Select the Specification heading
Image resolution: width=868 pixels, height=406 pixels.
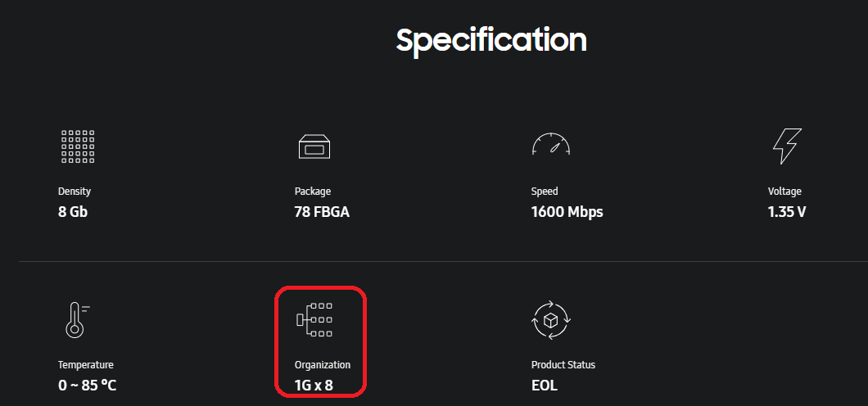tap(491, 40)
